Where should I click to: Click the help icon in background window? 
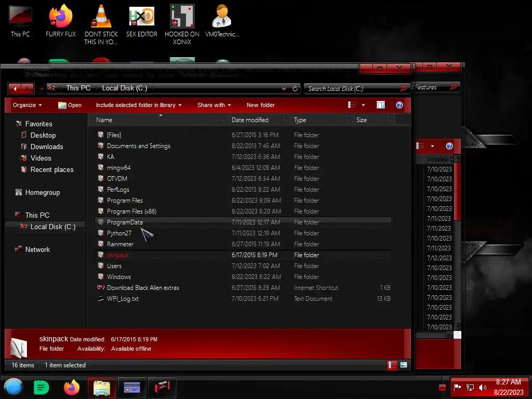click(449, 146)
